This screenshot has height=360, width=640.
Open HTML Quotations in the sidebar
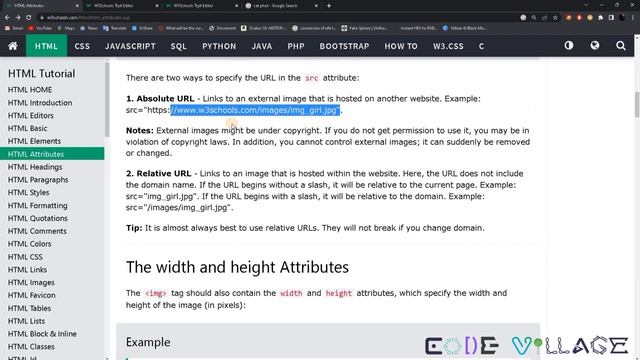(52, 218)
